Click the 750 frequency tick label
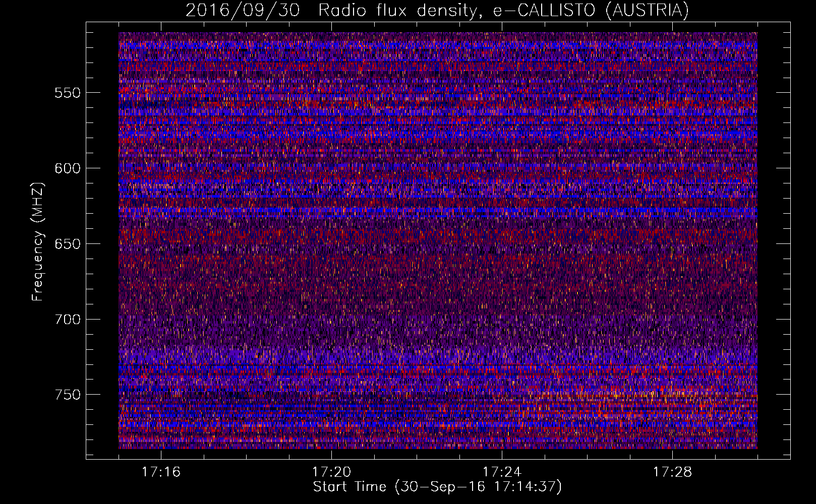 coord(68,395)
